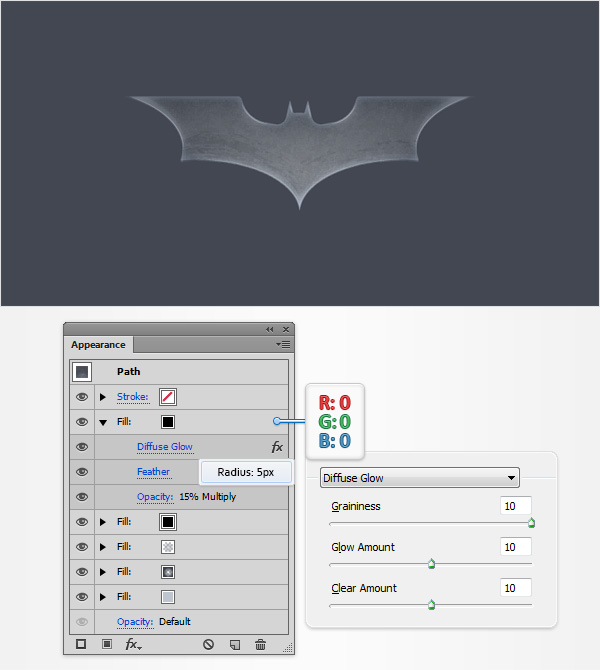600x670 pixels.
Task: Hide the pattern Fill row
Action: pyautogui.click(x=82, y=547)
